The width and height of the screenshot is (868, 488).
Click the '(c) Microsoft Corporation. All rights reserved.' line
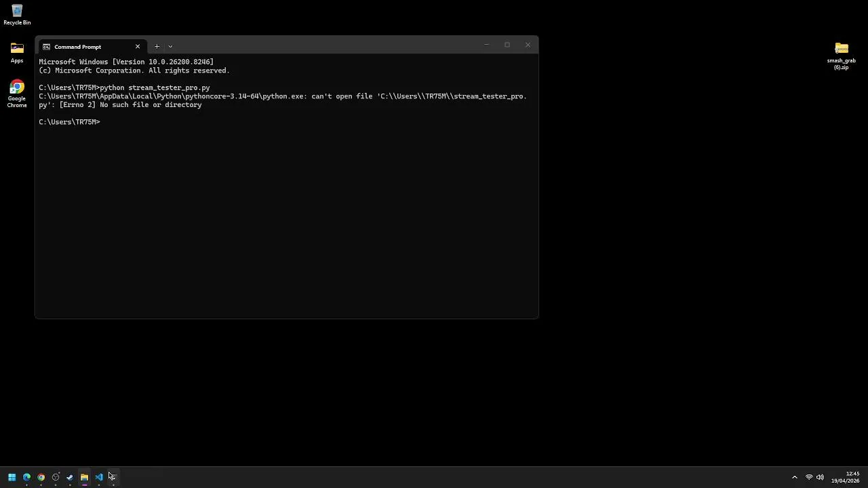[134, 70]
